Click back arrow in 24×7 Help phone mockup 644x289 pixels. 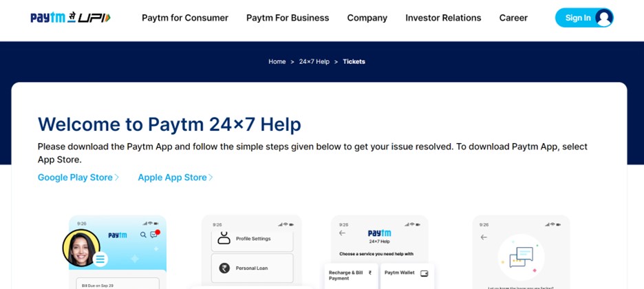click(x=342, y=233)
